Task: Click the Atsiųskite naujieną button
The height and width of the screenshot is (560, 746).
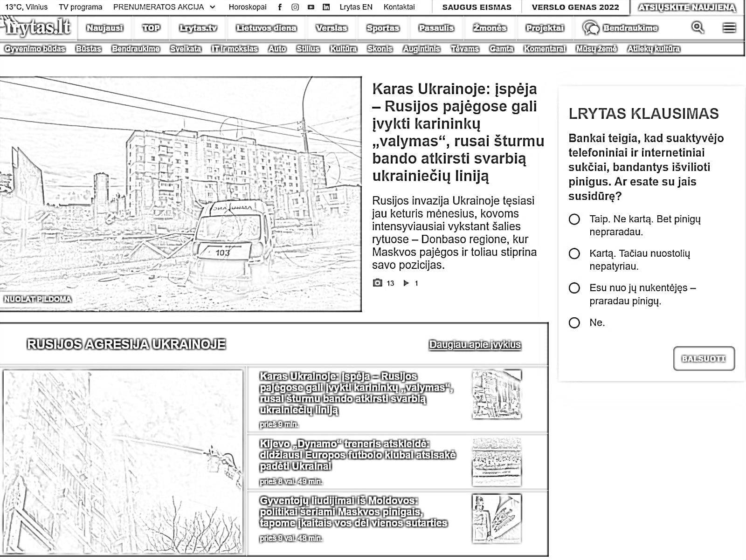Action: click(x=687, y=7)
